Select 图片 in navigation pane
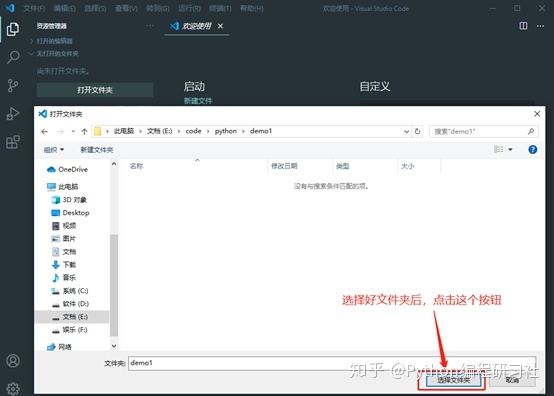 coord(64,239)
